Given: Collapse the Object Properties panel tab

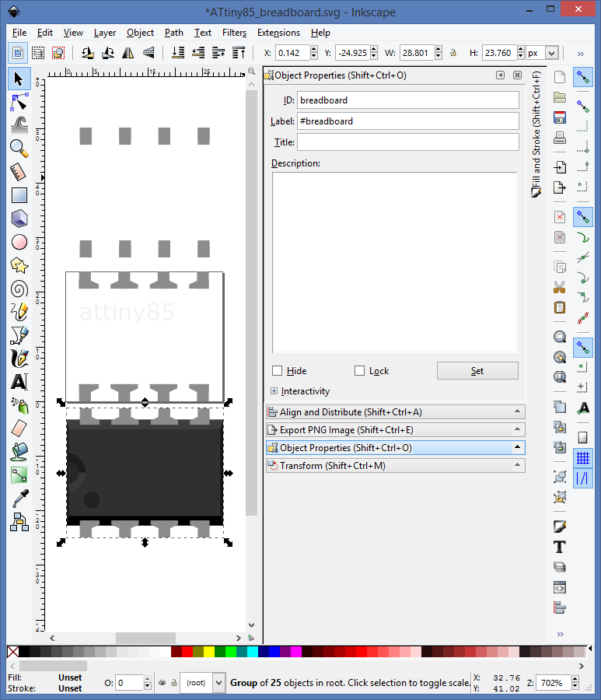Looking at the screenshot, I should (x=395, y=448).
